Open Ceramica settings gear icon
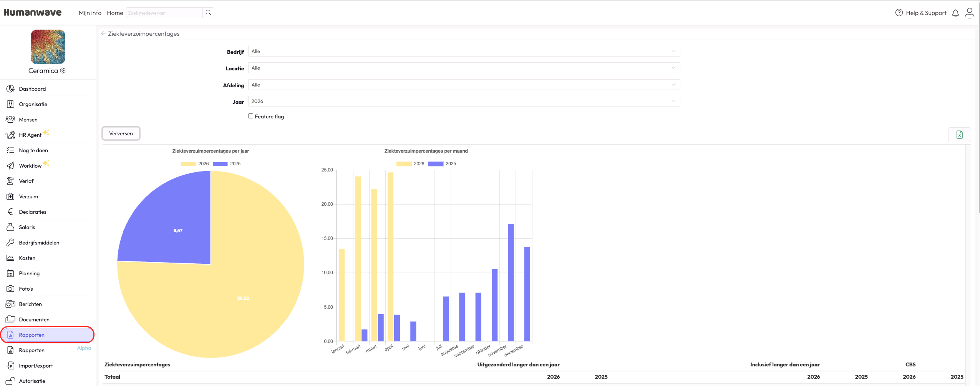The height and width of the screenshot is (386, 980). click(x=63, y=71)
